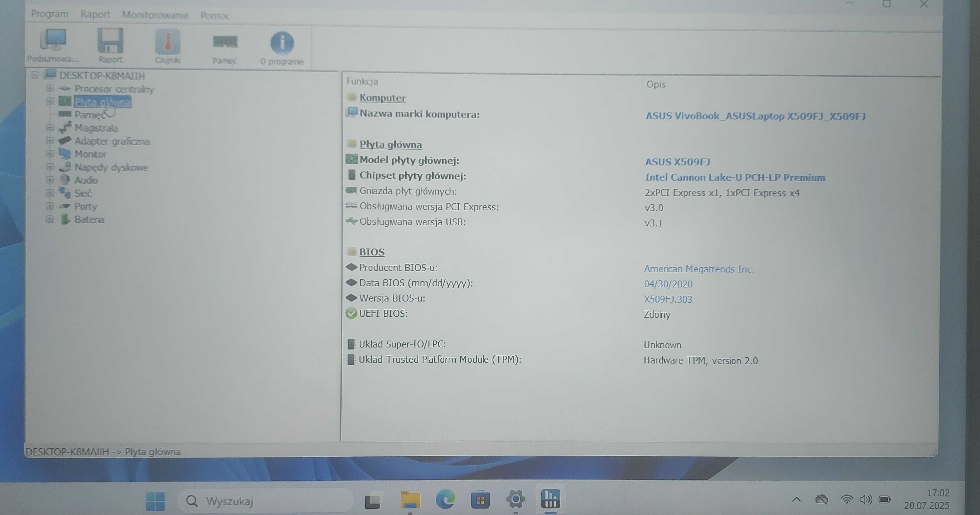Show hidden tray icons chevron

point(797,499)
